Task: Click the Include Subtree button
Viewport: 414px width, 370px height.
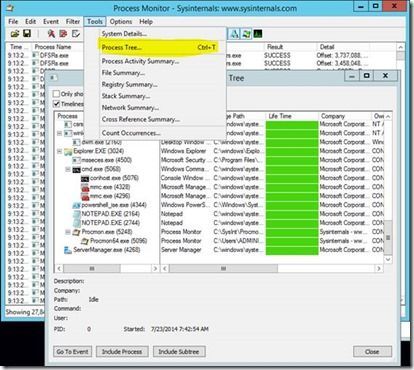Action: 179,352
